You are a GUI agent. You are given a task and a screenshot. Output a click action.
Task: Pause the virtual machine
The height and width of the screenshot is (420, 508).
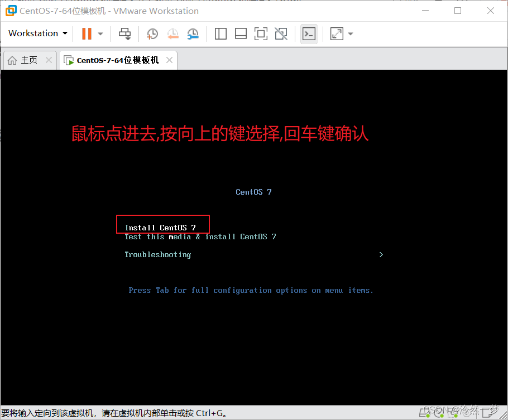pos(87,33)
